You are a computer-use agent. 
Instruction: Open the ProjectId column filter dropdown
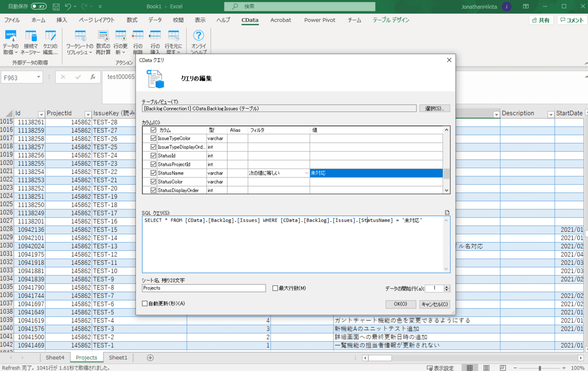(x=88, y=114)
